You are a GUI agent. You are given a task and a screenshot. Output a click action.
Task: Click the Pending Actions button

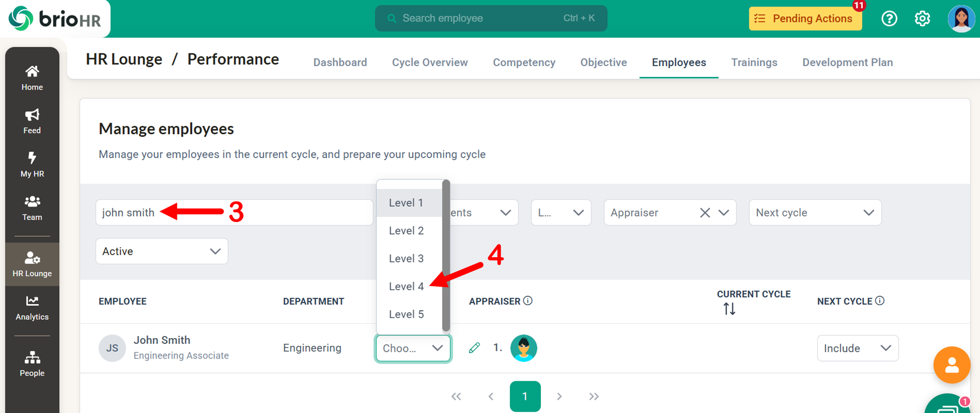pos(805,19)
